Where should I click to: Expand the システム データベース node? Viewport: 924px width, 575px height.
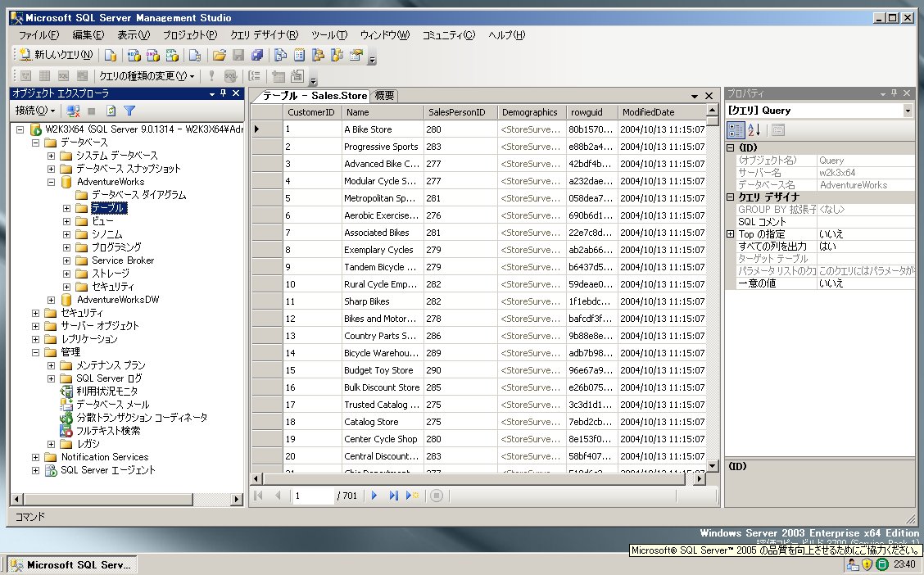pyautogui.click(x=52, y=156)
